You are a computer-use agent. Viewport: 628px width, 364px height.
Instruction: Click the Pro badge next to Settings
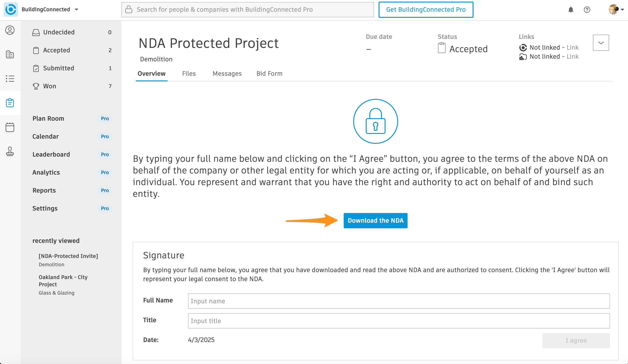[x=105, y=208]
